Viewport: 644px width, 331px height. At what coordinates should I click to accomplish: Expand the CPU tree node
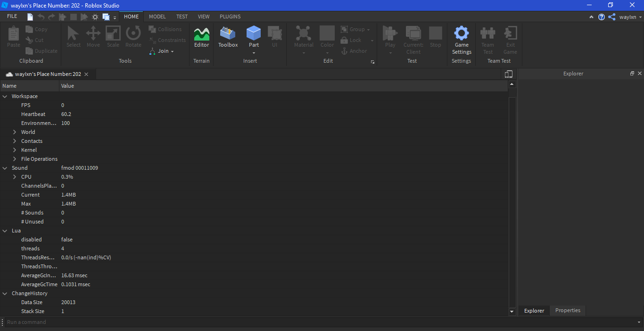coord(15,177)
